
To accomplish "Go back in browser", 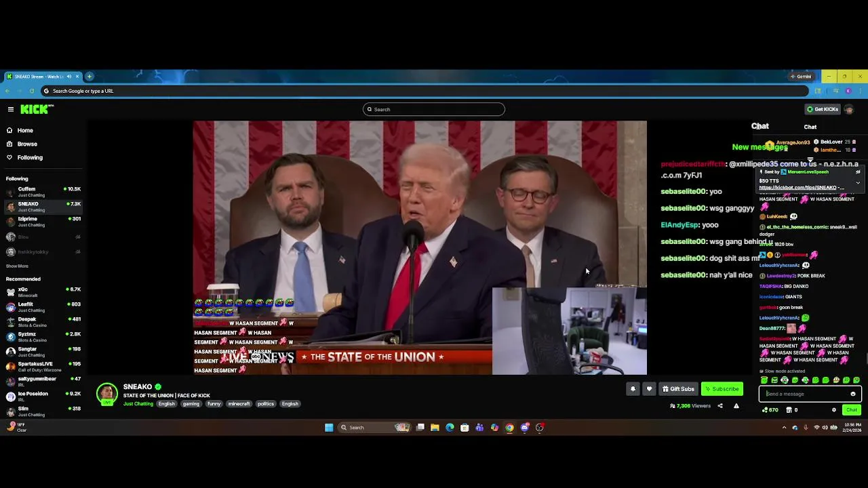I will (x=7, y=91).
